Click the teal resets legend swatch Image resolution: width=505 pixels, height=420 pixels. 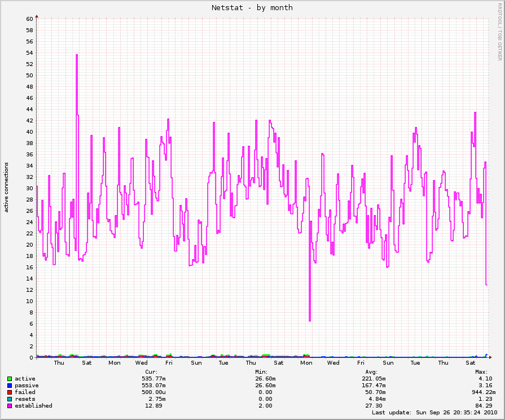pos(10,399)
